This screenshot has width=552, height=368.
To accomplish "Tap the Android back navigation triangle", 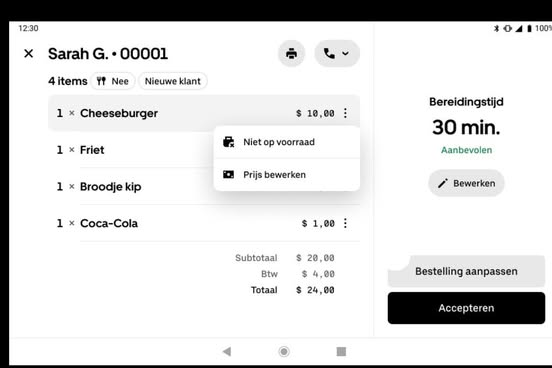I will (x=227, y=351).
